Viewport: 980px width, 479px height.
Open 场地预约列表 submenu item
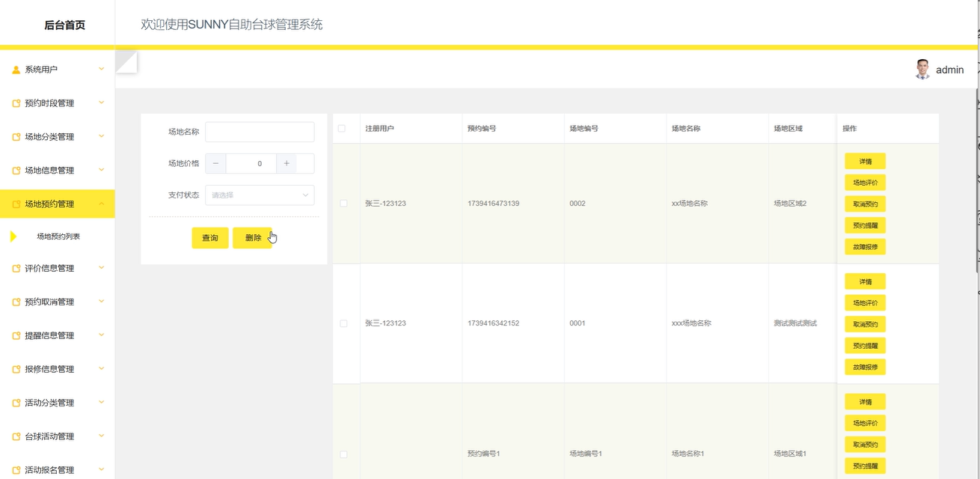pyautogui.click(x=58, y=237)
